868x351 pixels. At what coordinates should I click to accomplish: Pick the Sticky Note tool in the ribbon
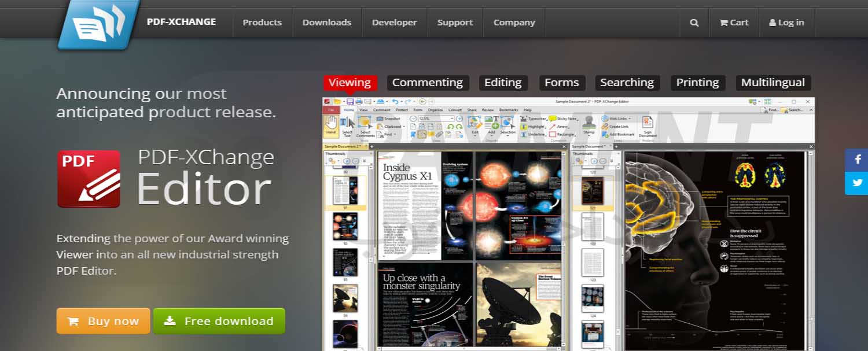point(562,119)
